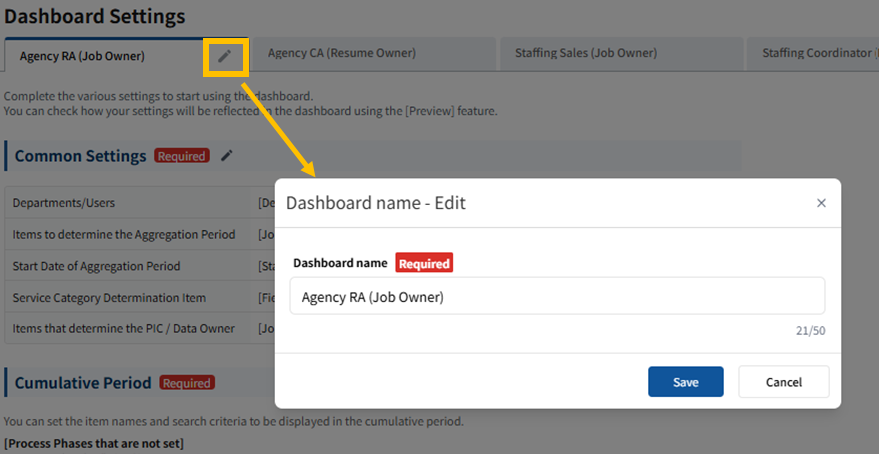Click the Required badge next to Cumulative Period
Screen dimensions: 879x454
point(187,383)
